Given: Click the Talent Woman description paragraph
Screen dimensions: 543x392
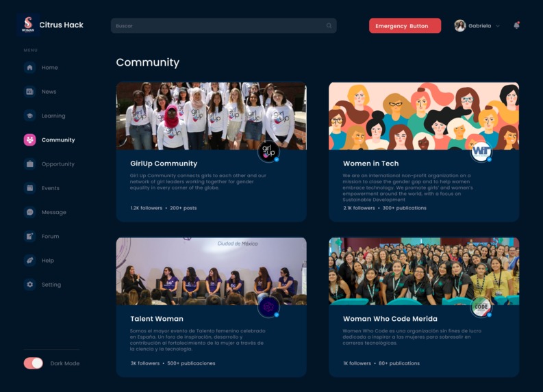Looking at the screenshot, I should [x=198, y=340].
